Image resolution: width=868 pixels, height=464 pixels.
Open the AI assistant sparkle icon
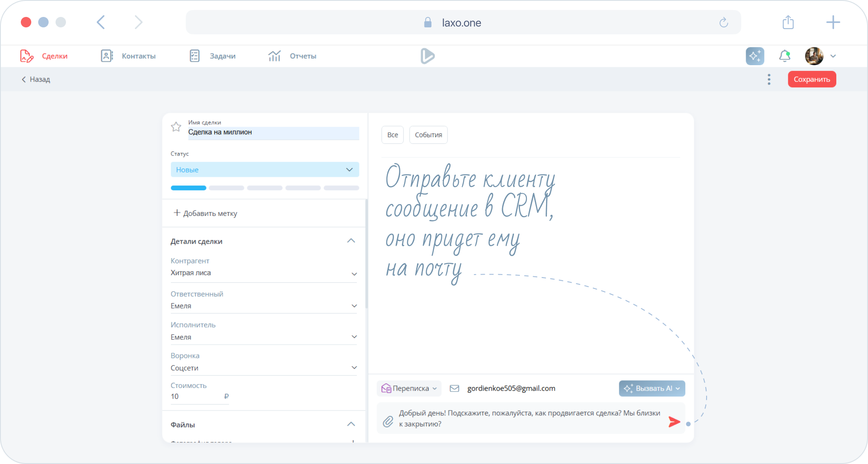point(755,56)
